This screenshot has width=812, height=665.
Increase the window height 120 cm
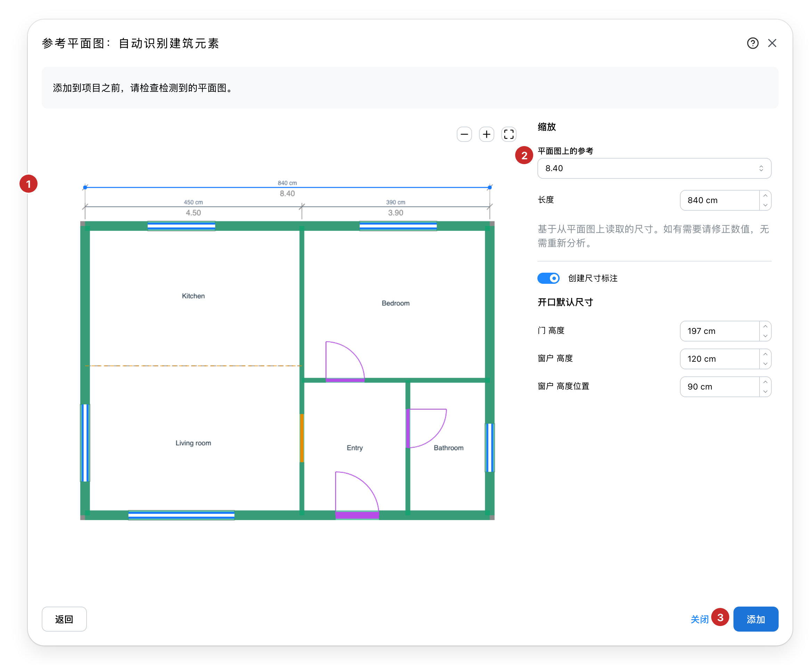click(765, 354)
